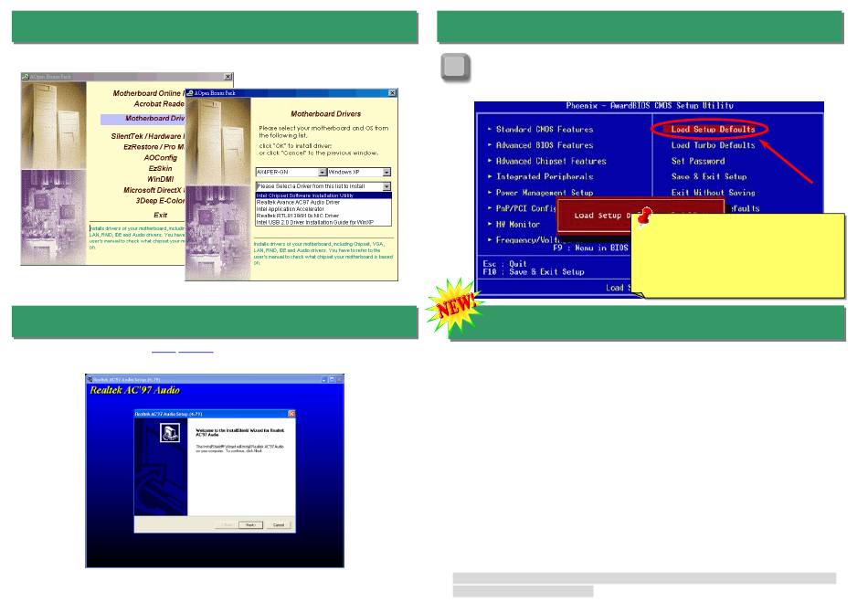Click gray square step button above BIOS screen

[456, 67]
